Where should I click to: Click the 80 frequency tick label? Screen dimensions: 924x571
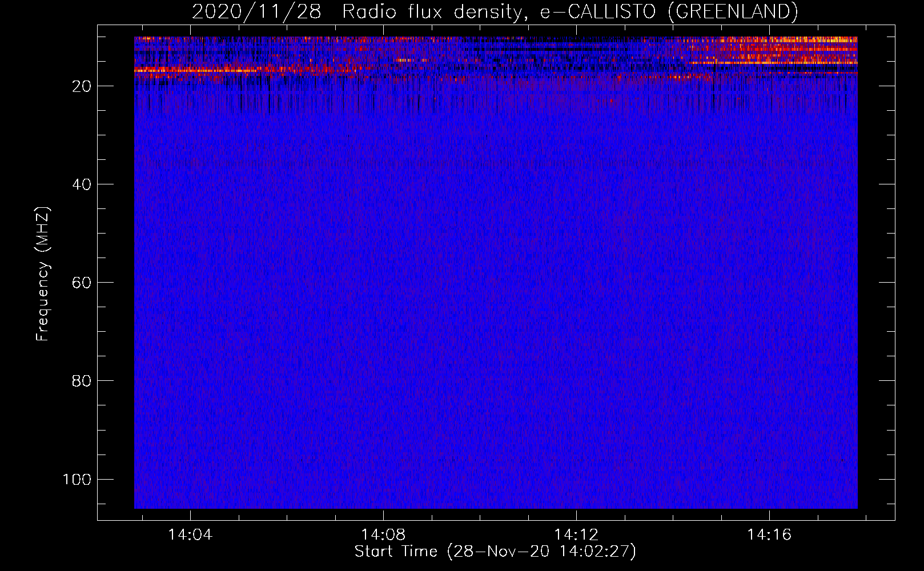point(82,381)
